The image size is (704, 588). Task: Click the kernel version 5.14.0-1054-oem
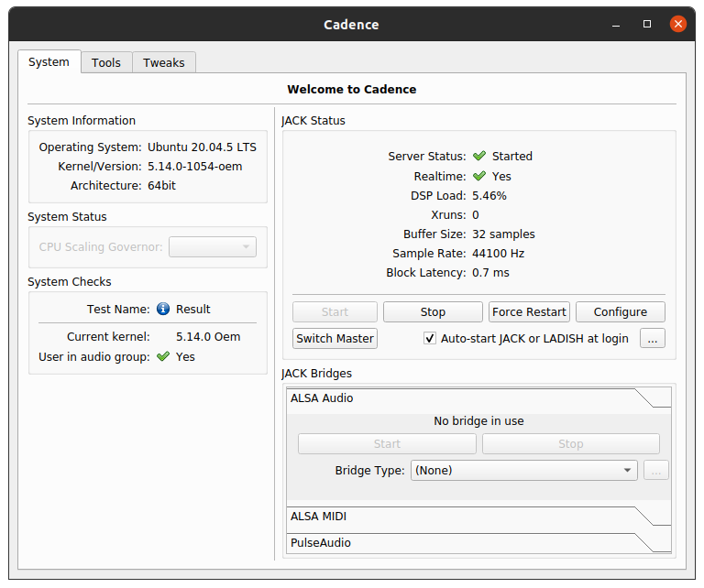click(195, 167)
